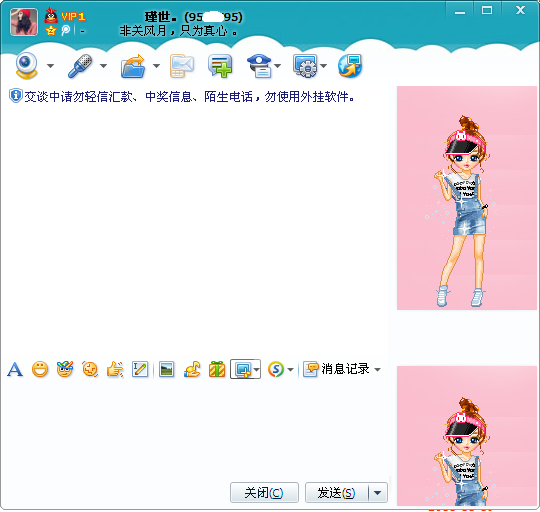Viewport: 540px width, 512px height.
Task: Click the contact signature 非关风月，只为真心
Action: point(178,31)
